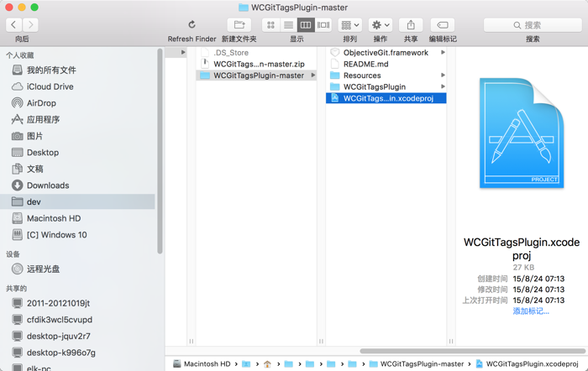Image resolution: width=588 pixels, height=371 pixels.
Task: Switch to Cover Flow view
Action: [323, 25]
